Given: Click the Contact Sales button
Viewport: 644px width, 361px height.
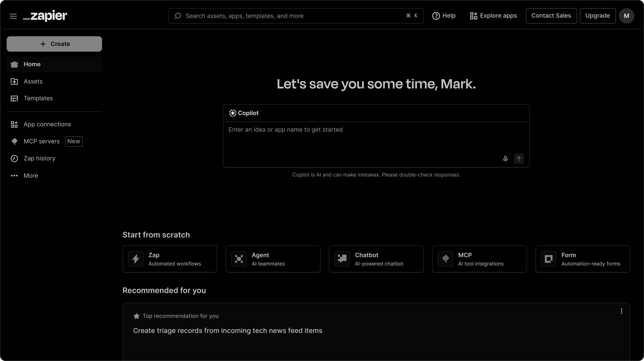Looking at the screenshot, I should click(551, 16).
